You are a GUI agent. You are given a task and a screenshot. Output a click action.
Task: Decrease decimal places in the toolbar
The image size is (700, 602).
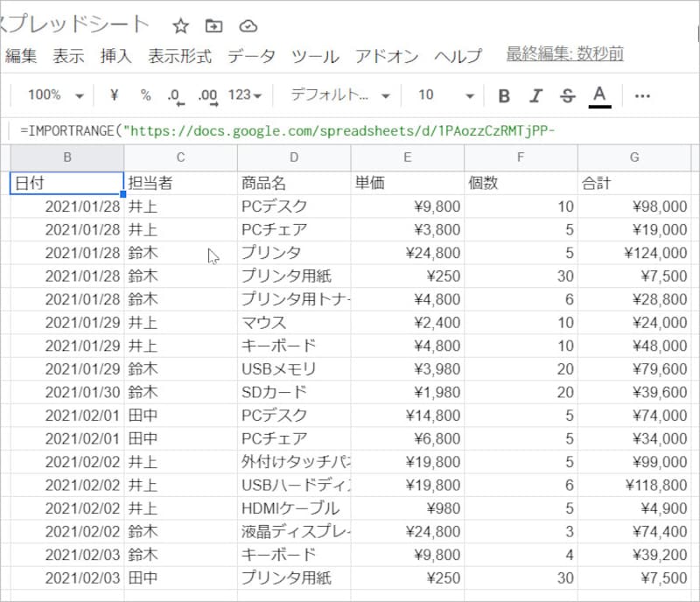tap(175, 95)
